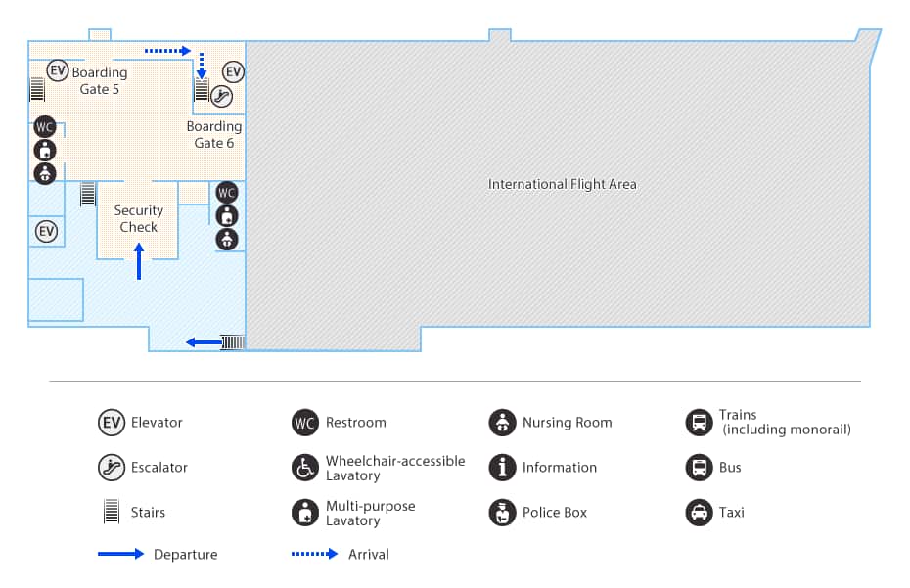The image size is (910, 588).
Task: Click the EV elevator icon beside Boarding Gate 5
Action: click(58, 70)
